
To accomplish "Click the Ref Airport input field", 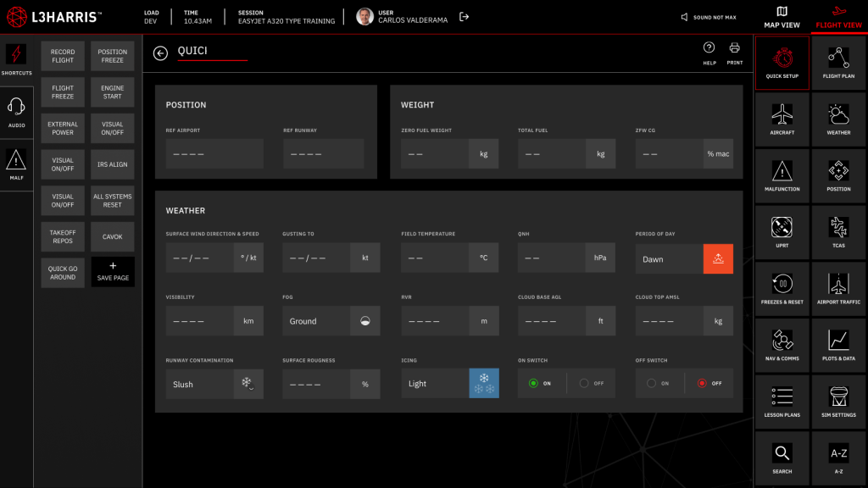I will pyautogui.click(x=214, y=154).
